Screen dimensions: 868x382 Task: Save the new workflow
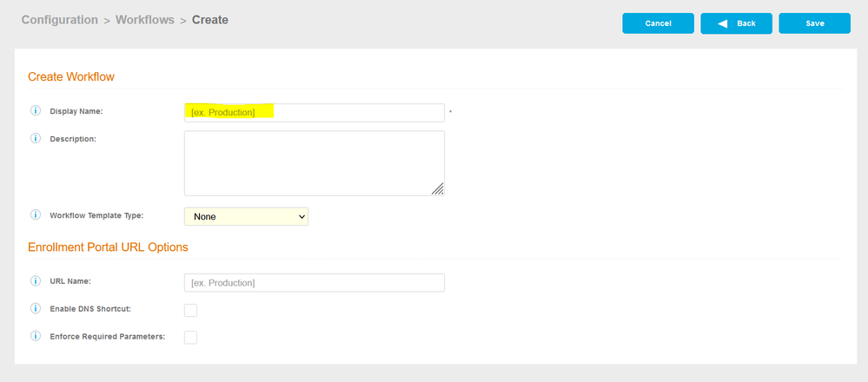click(814, 23)
